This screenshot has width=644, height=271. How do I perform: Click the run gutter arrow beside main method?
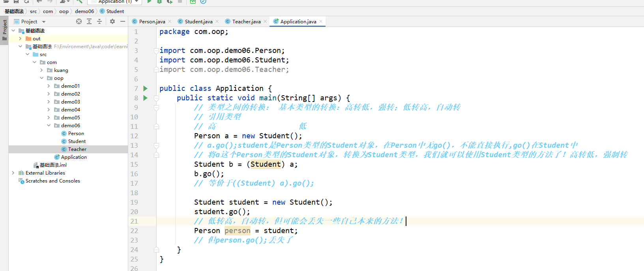pyautogui.click(x=145, y=98)
